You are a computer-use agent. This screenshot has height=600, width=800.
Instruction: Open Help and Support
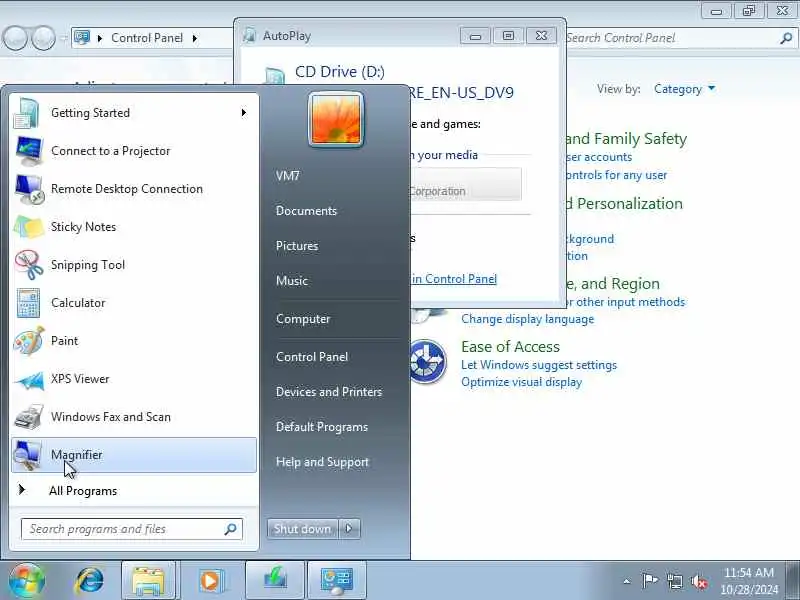[322, 462]
